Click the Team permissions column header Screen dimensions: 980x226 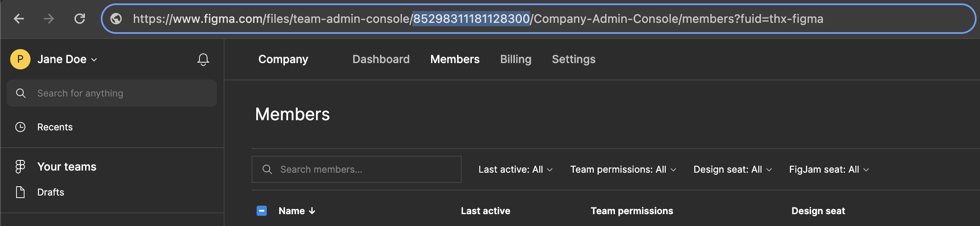[632, 211]
